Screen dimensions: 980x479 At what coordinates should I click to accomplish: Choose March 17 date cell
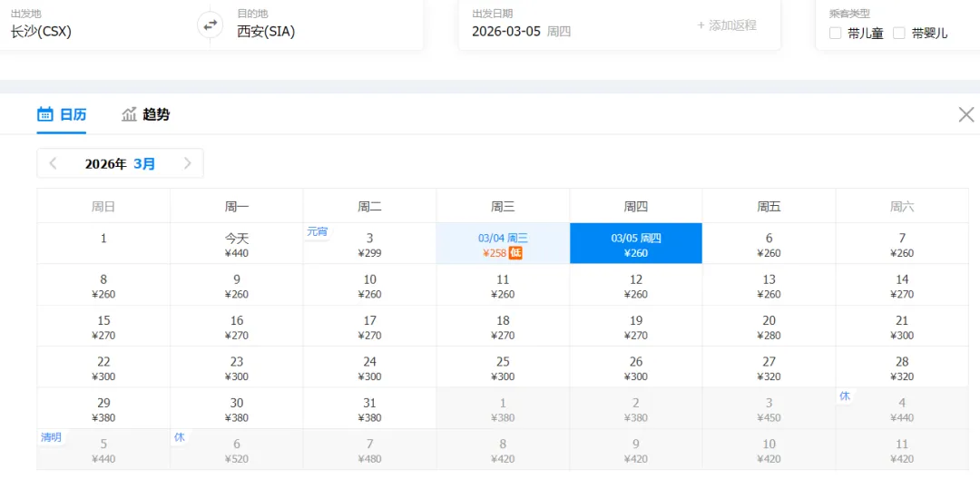pyautogui.click(x=370, y=326)
